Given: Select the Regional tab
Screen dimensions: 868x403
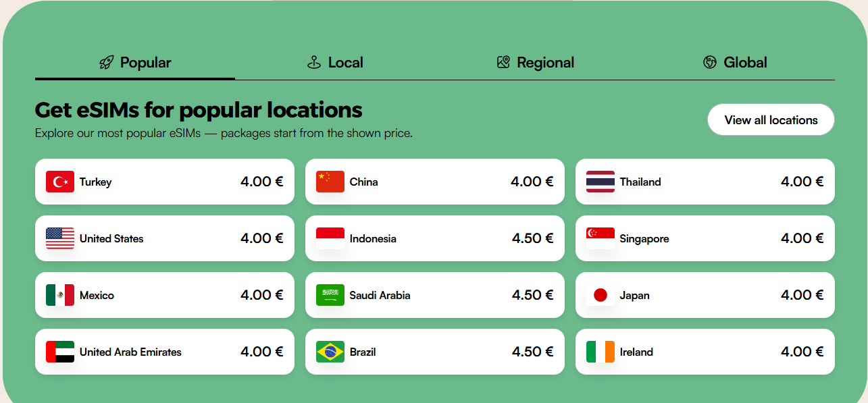Looking at the screenshot, I should click(x=535, y=63).
